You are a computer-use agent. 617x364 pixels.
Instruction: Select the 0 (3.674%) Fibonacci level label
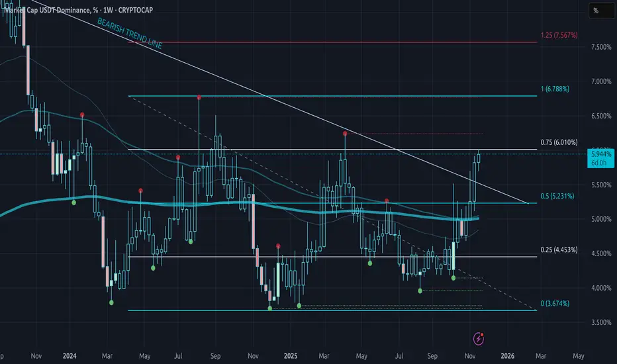click(555, 303)
